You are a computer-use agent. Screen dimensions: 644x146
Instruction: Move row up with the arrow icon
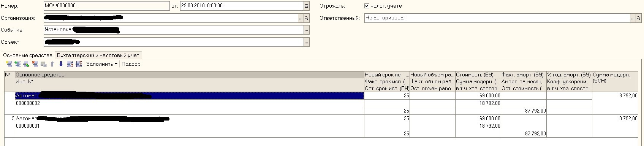(x=52, y=64)
